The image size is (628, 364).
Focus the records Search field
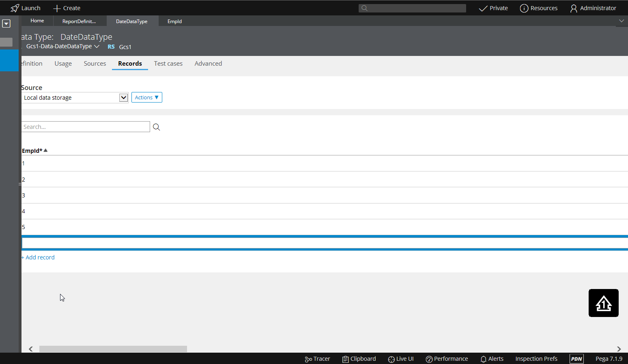86,127
